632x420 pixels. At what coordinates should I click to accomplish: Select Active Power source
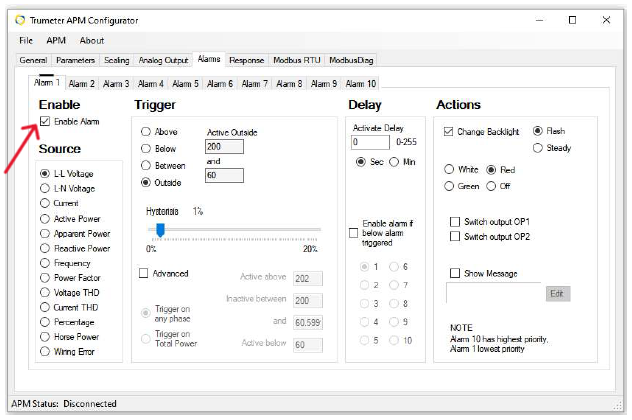[x=45, y=218]
